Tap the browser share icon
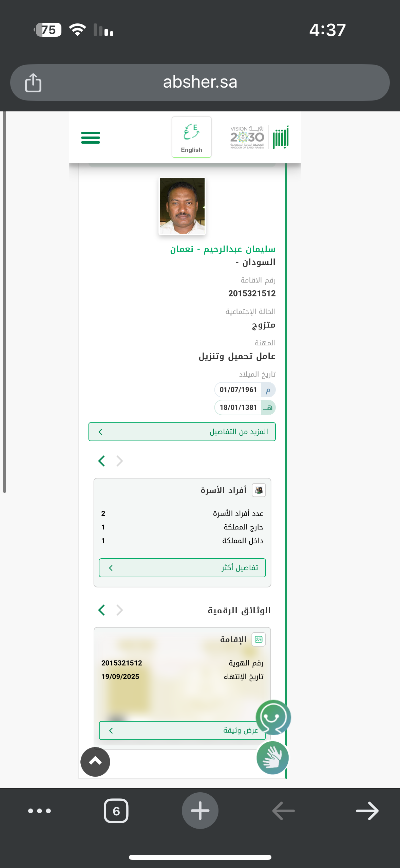 tap(33, 83)
